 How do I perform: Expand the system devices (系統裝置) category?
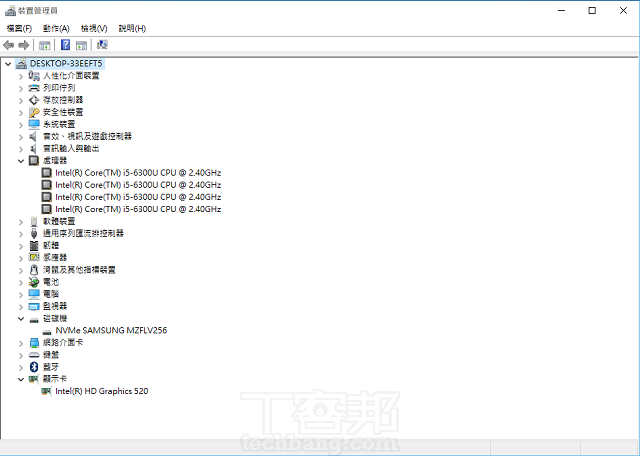click(21, 124)
